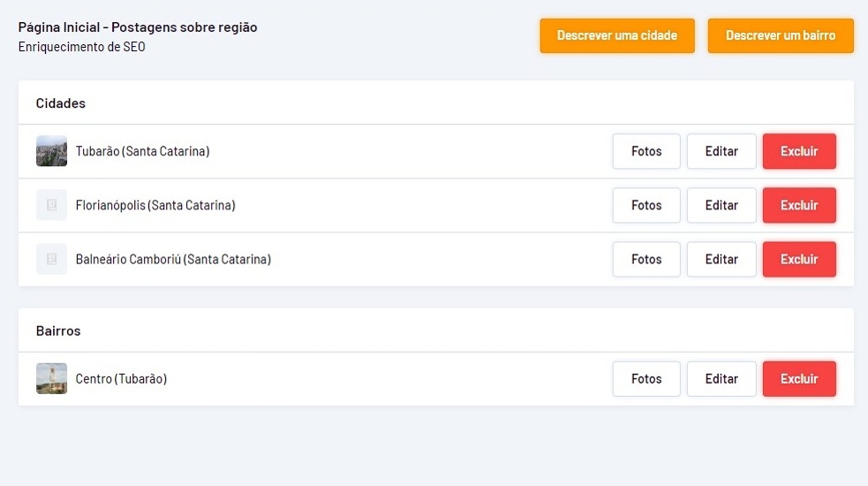Click the Centro neighborhood photo thumbnail
The width and height of the screenshot is (868, 486).
tap(51, 379)
